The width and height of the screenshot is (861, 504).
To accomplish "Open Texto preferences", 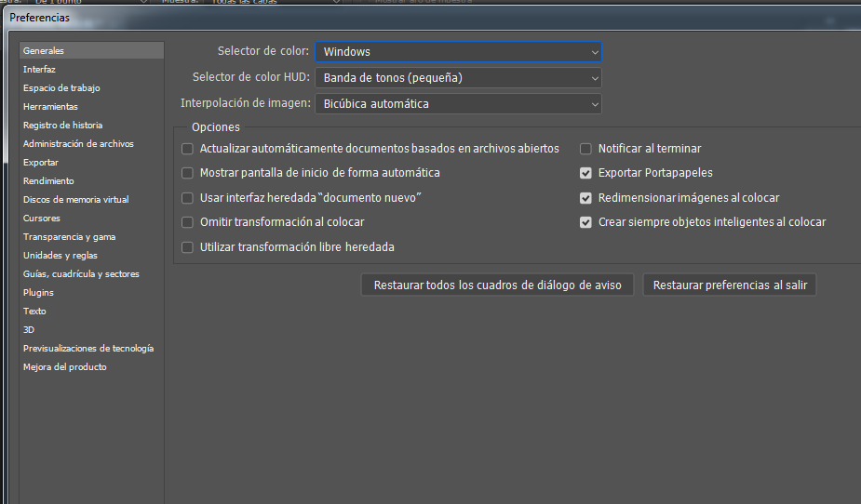I will 92,312.
